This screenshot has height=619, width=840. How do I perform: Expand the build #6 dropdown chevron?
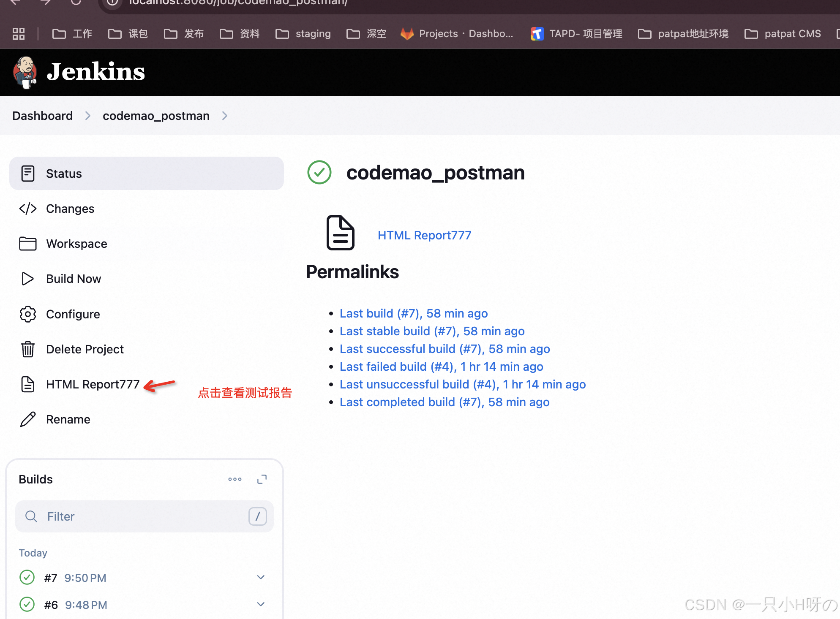pyautogui.click(x=261, y=604)
